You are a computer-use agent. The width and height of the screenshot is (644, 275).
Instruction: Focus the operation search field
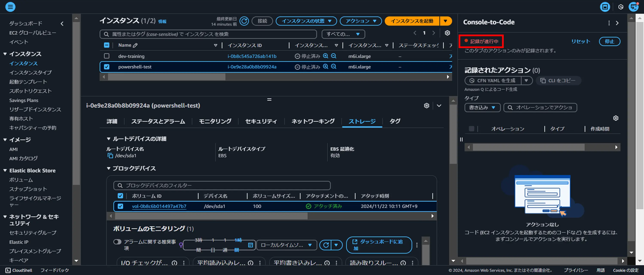(540, 107)
